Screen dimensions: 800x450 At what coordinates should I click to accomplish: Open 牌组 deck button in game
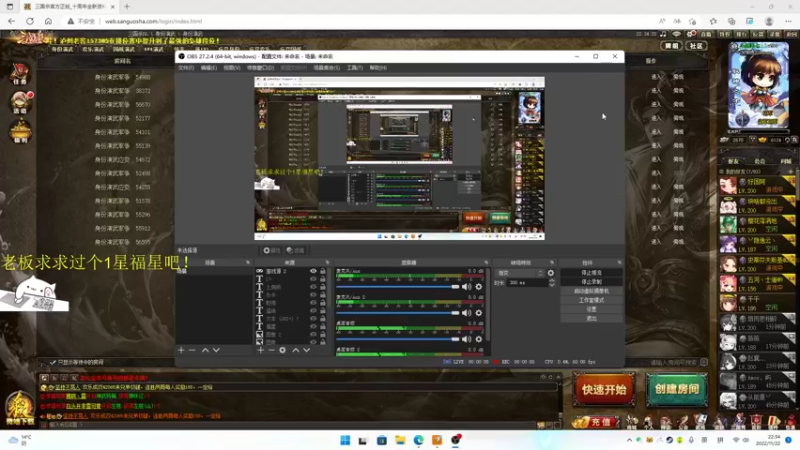coord(672,45)
